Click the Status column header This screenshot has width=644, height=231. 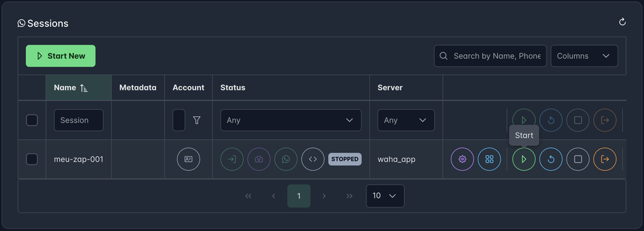pos(291,88)
